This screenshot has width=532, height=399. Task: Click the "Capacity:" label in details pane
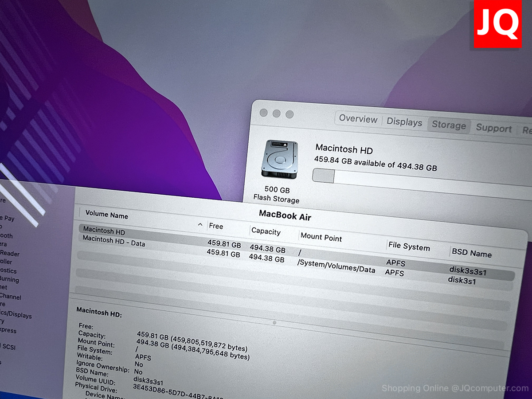click(x=92, y=335)
